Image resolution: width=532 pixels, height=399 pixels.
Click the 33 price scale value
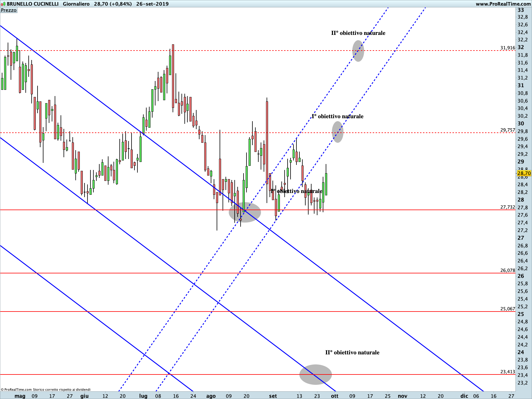click(521, 10)
